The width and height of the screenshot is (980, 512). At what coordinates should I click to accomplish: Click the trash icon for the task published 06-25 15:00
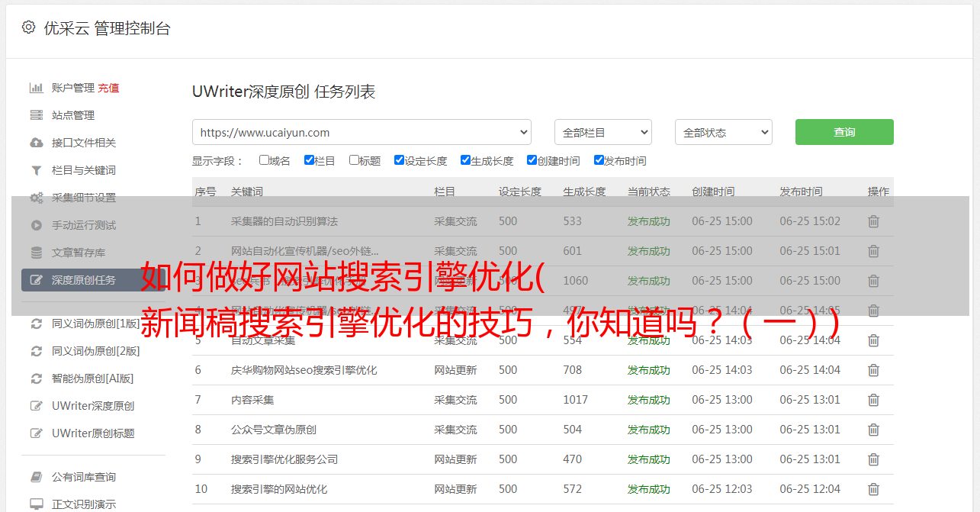point(873,281)
